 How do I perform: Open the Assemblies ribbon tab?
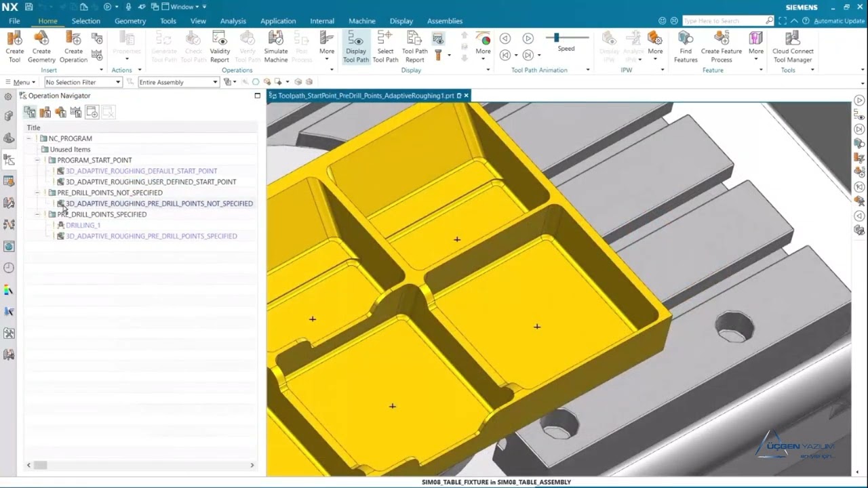[x=445, y=21]
